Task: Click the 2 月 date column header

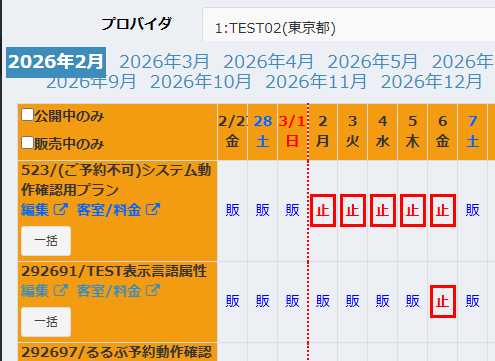Action: [x=323, y=132]
